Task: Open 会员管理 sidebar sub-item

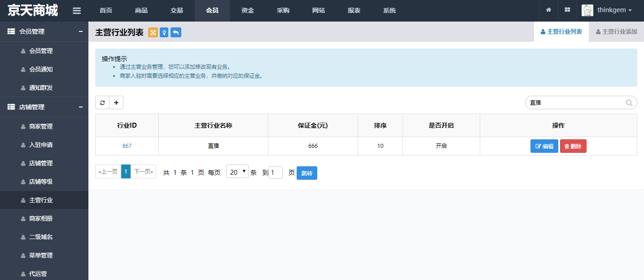Action: point(44,51)
